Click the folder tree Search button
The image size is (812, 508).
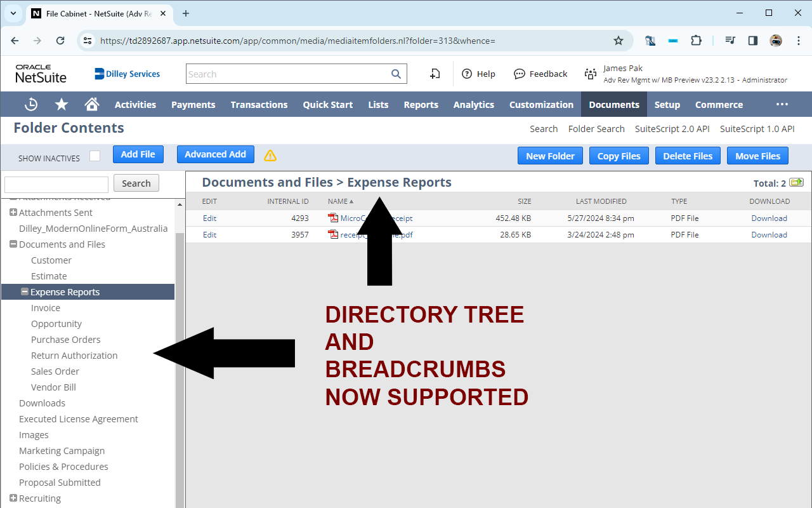(x=136, y=184)
